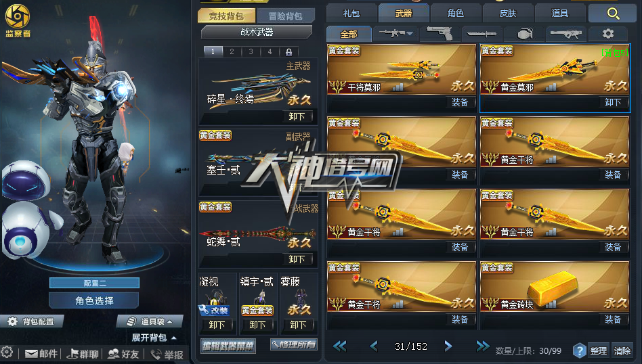This screenshot has width=642, height=364.
Task: Click the 整理 sort button
Action: click(x=598, y=350)
